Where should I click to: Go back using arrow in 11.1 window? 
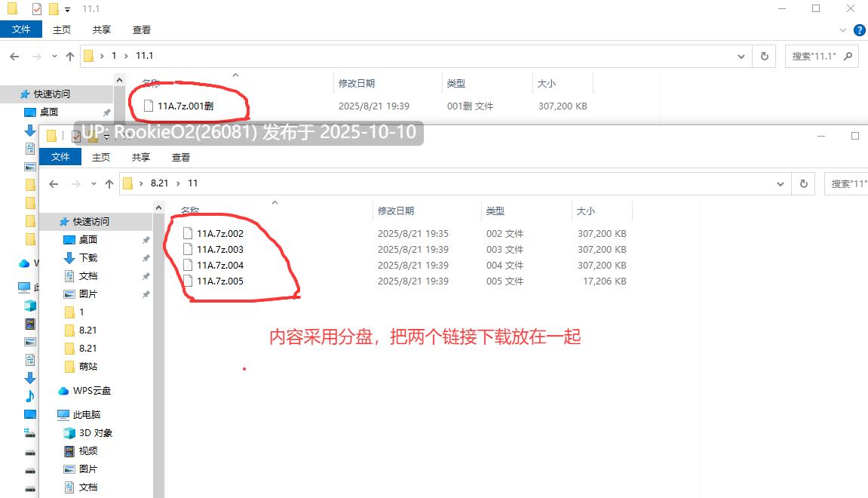point(15,56)
